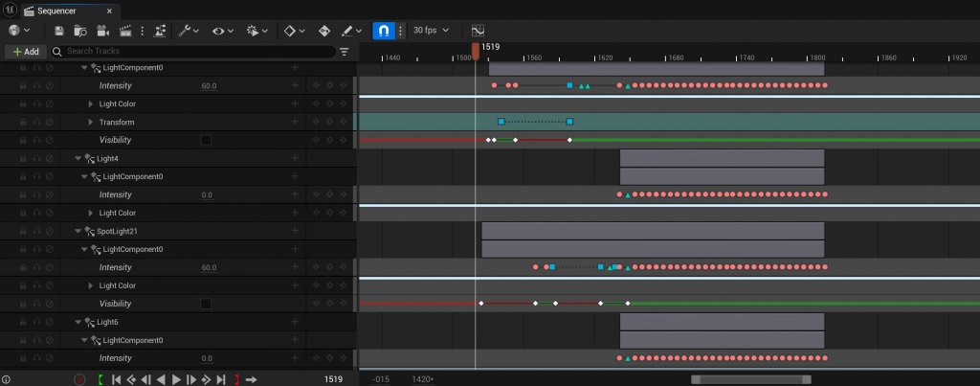Step forward one frame

tap(191, 379)
